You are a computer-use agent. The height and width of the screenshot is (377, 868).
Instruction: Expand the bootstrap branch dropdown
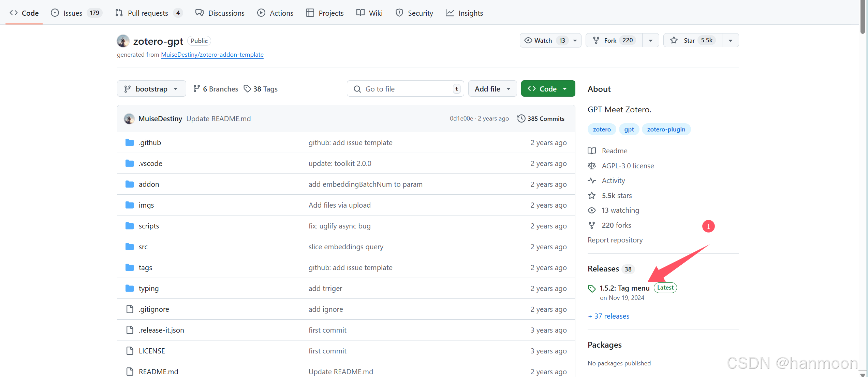pyautogui.click(x=151, y=89)
